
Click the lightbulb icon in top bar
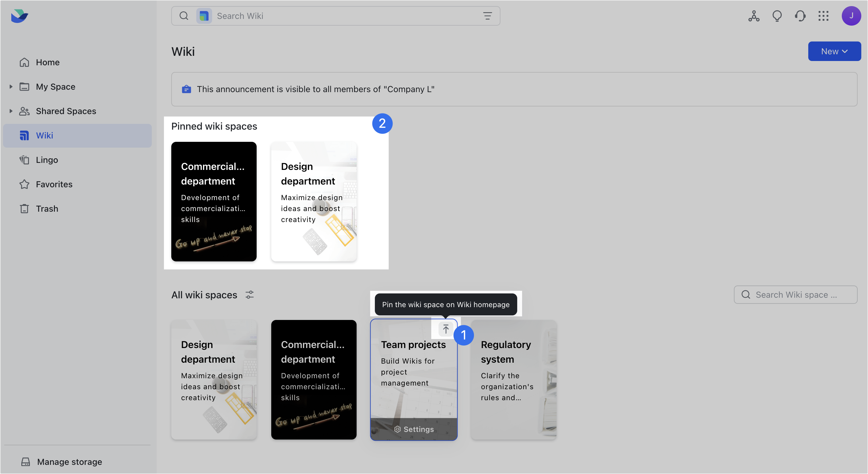point(777,16)
